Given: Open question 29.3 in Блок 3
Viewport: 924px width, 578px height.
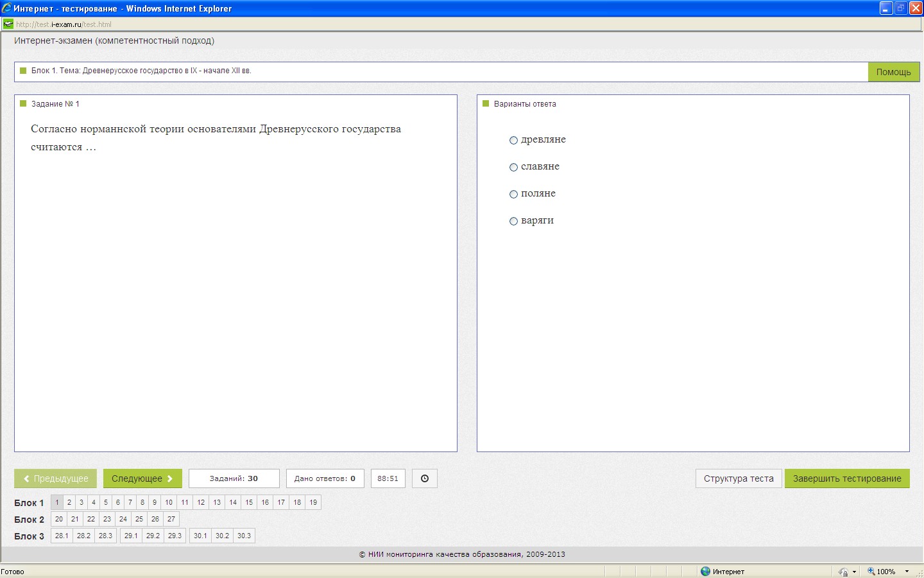Looking at the screenshot, I should (x=175, y=536).
